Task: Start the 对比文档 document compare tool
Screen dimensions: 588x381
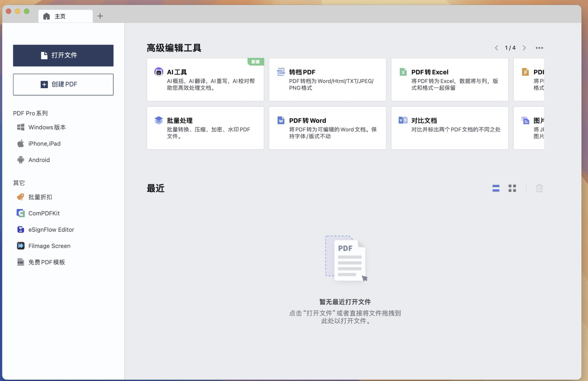Action: [x=449, y=128]
